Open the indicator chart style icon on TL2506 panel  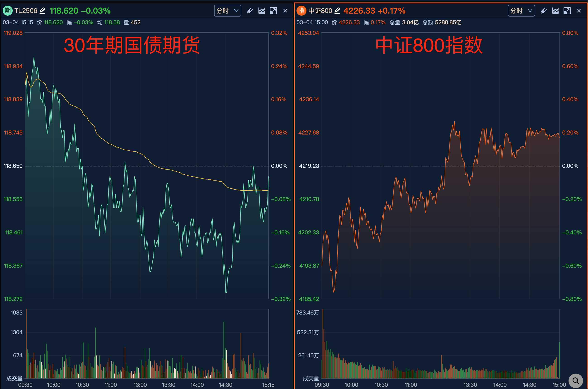pyautogui.click(x=261, y=11)
